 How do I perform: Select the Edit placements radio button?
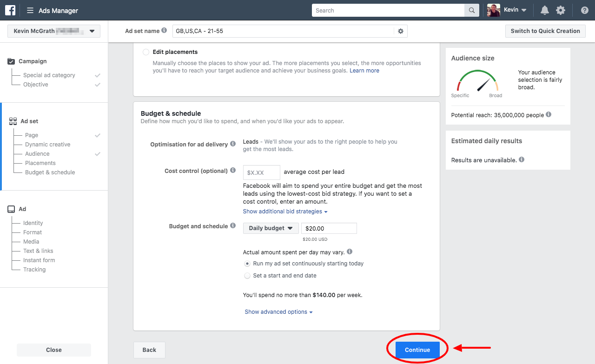[146, 52]
